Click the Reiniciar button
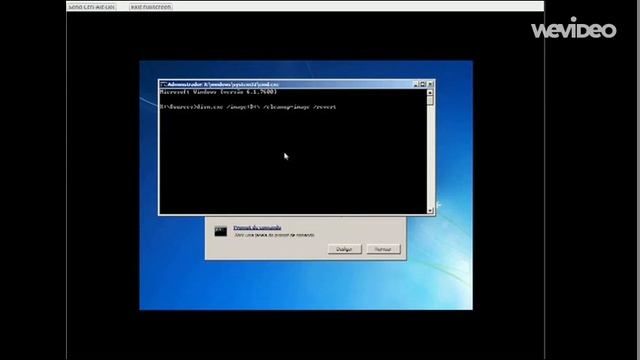The image size is (640, 360). [x=383, y=249]
